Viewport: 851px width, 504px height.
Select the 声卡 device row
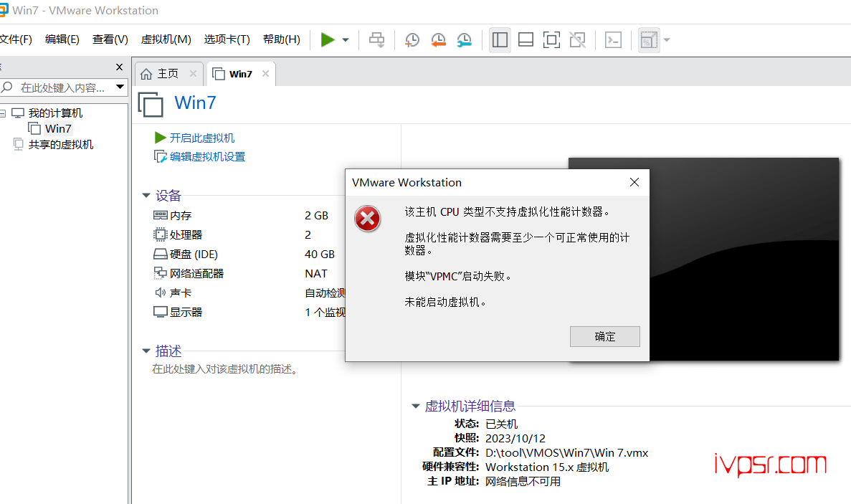(x=249, y=293)
